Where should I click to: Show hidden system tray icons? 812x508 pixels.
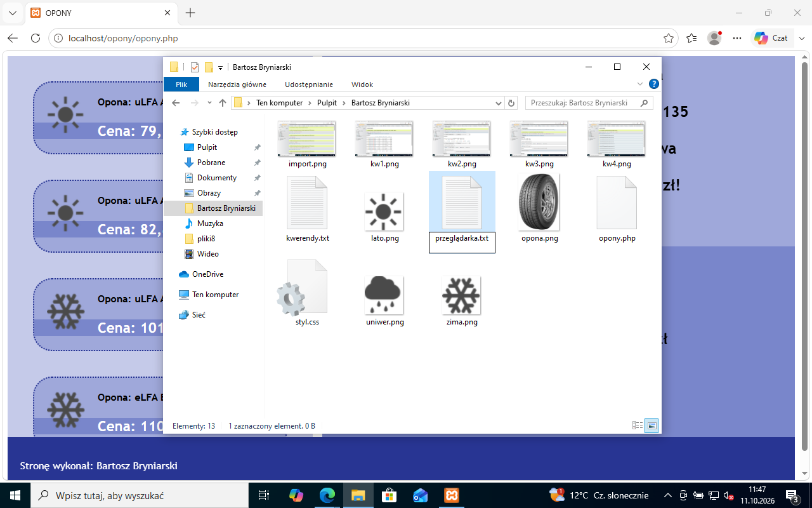click(x=667, y=495)
